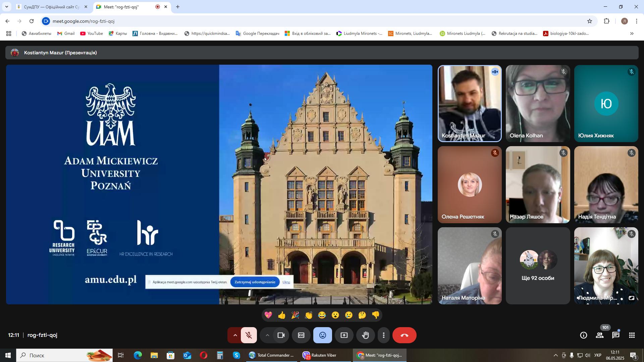The width and height of the screenshot is (644, 362).
Task: Open Gmail bookmark
Action: coord(66,34)
